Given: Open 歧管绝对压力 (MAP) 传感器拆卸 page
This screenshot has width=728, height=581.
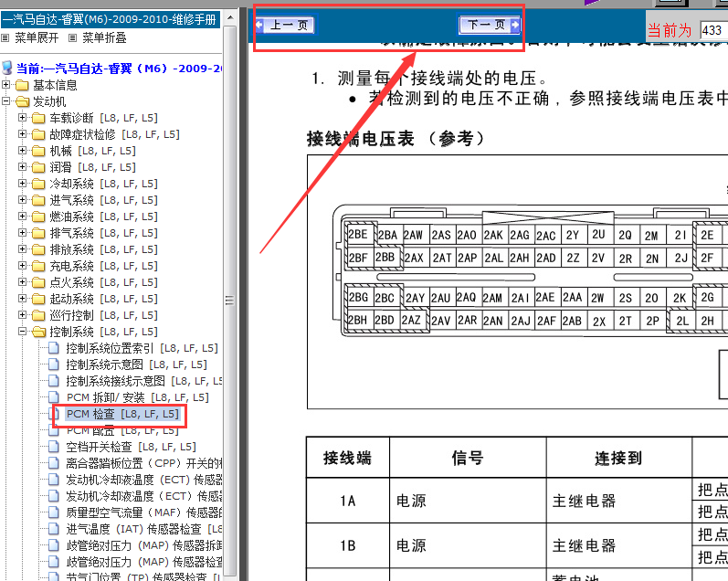Looking at the screenshot, I should pyautogui.click(x=144, y=545).
